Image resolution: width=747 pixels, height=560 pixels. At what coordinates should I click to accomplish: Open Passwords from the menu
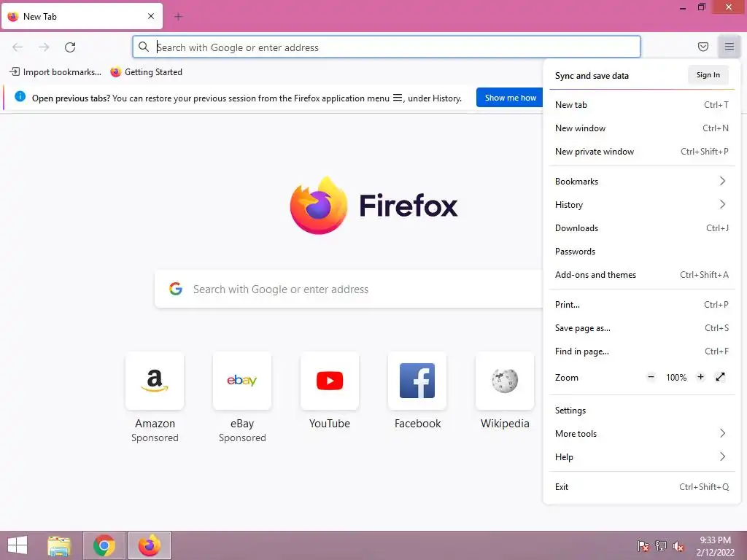642,252
